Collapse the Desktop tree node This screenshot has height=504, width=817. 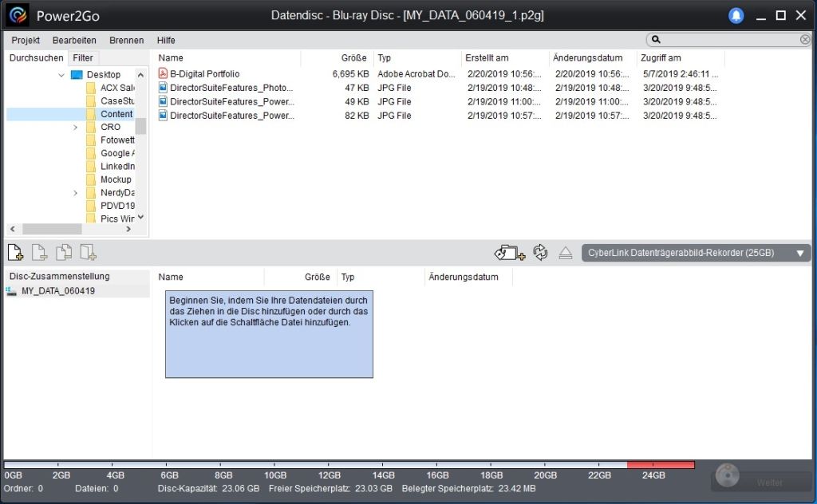(x=61, y=75)
